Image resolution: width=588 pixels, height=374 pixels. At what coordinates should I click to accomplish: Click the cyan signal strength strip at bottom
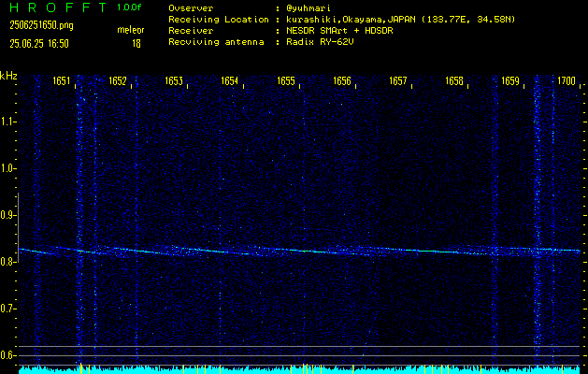tap(300, 370)
